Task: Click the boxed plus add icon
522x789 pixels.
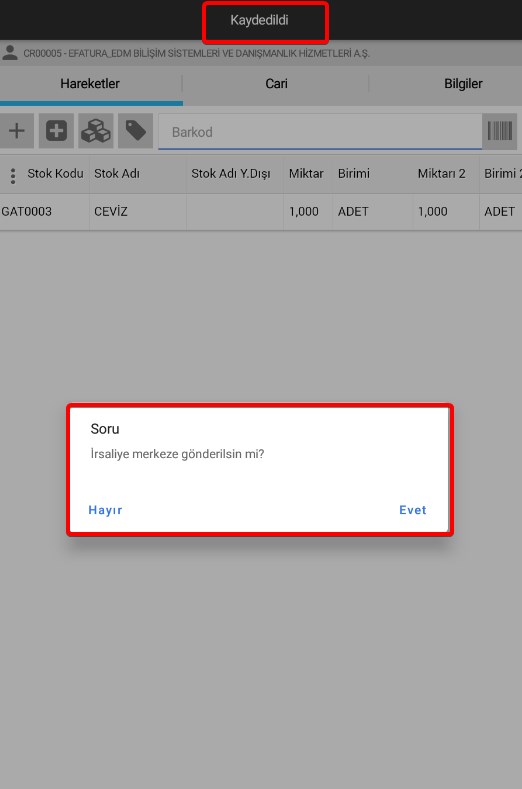Action: [56, 131]
